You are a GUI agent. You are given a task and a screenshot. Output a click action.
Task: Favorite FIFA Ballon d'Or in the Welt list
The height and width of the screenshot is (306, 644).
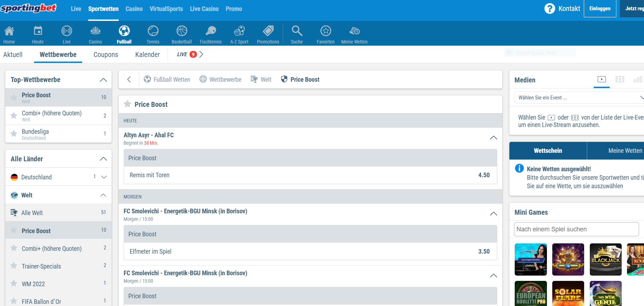(14, 301)
